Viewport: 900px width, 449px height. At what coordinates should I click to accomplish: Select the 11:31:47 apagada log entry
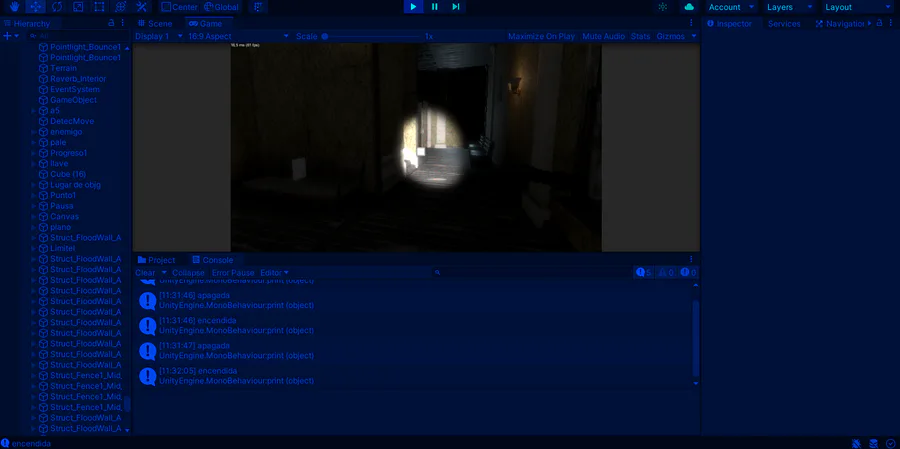(413, 351)
